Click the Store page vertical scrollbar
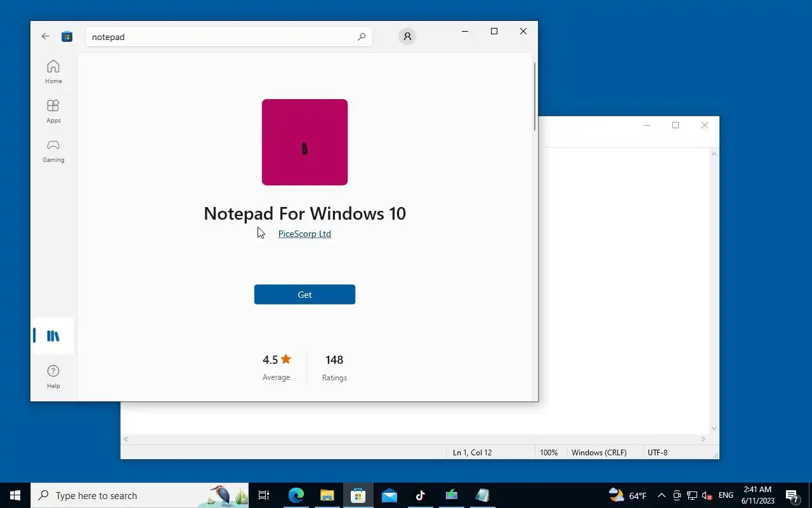812x508 pixels. tap(535, 97)
